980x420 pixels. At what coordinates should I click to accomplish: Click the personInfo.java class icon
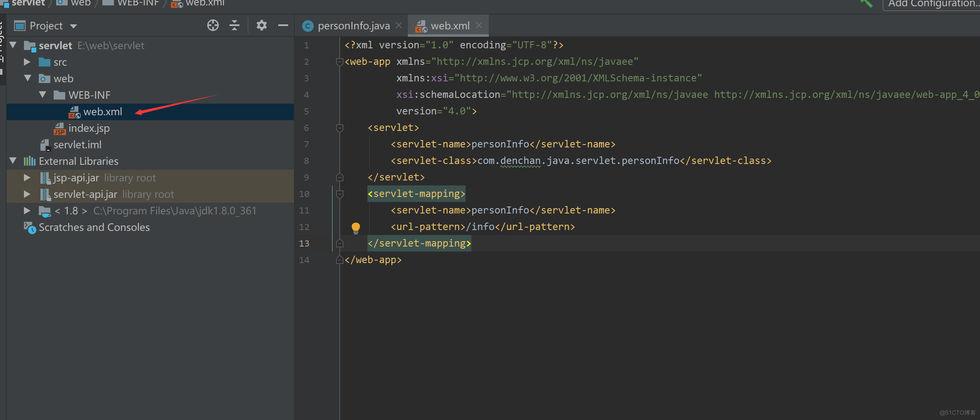308,26
